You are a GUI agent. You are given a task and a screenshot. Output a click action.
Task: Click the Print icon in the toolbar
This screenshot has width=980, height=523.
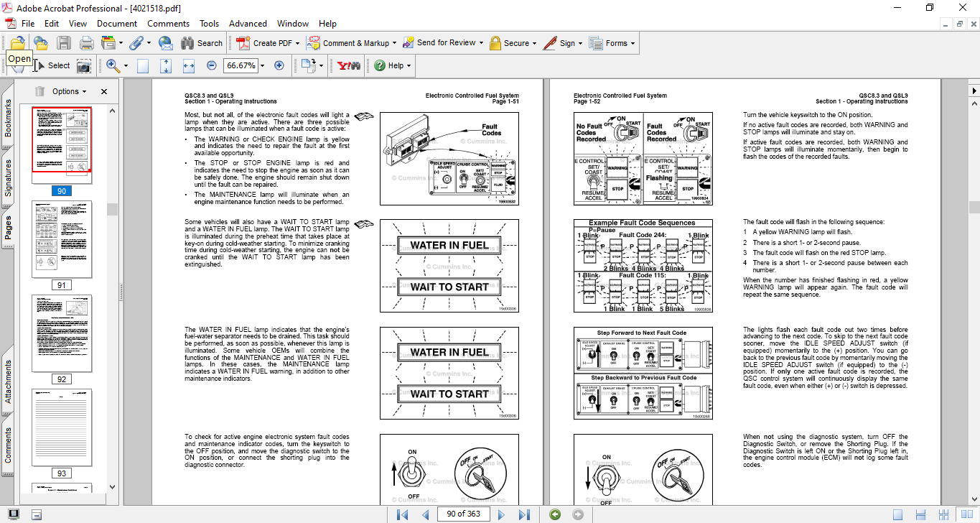(87, 43)
